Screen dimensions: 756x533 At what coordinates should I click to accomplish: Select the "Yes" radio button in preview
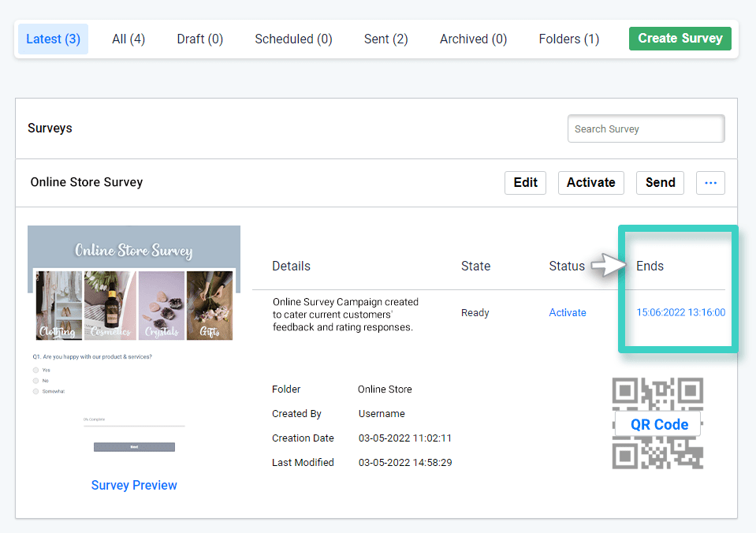pos(36,370)
